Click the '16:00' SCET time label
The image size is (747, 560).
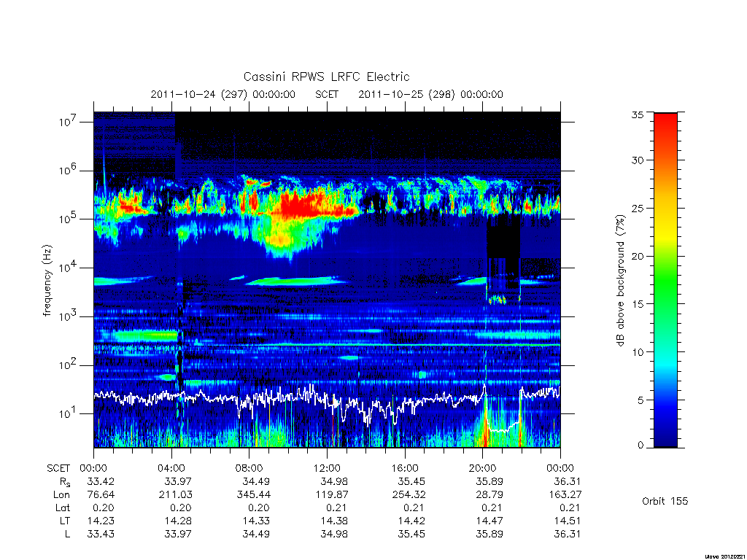coord(405,468)
